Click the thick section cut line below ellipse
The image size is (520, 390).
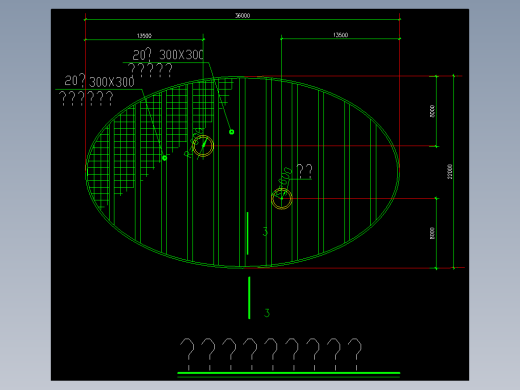(x=249, y=298)
